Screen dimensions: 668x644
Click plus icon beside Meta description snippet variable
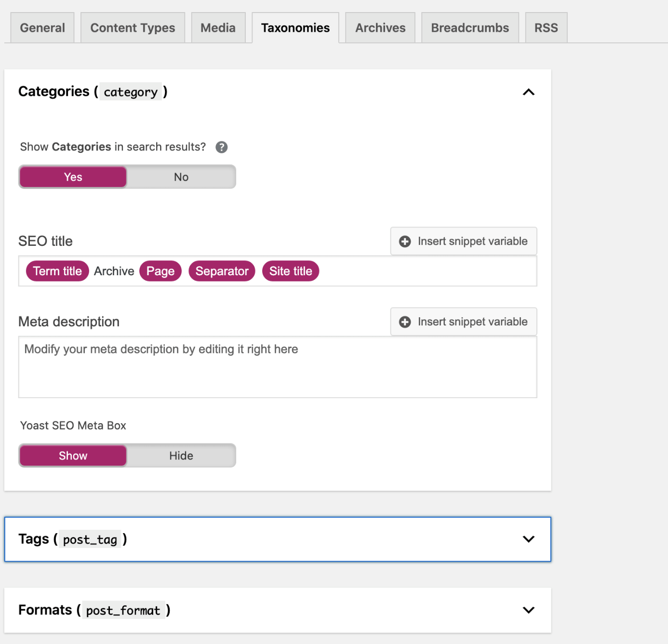click(405, 322)
